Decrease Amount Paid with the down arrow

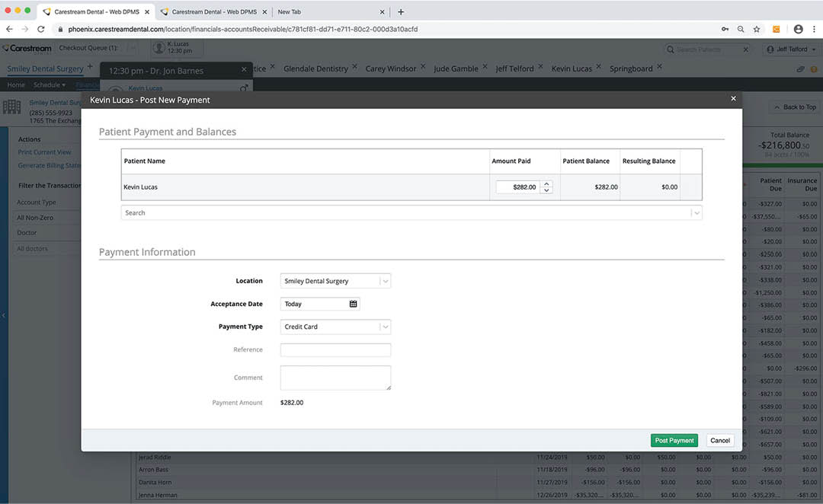pos(546,190)
